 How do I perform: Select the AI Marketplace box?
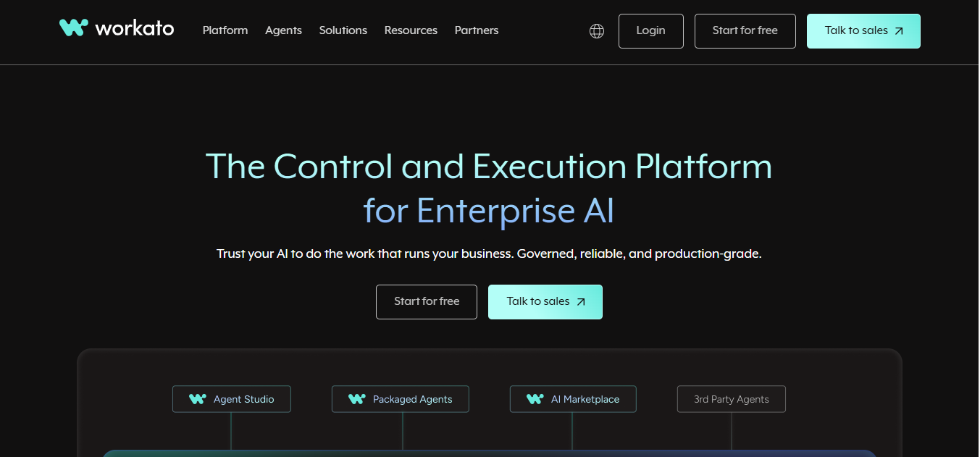tap(573, 399)
